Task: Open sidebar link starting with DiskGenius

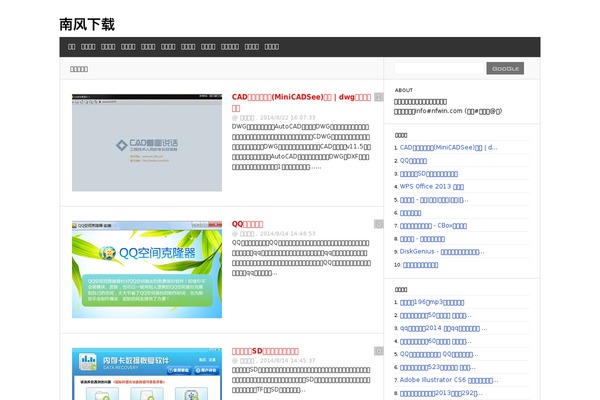Action: point(442,252)
